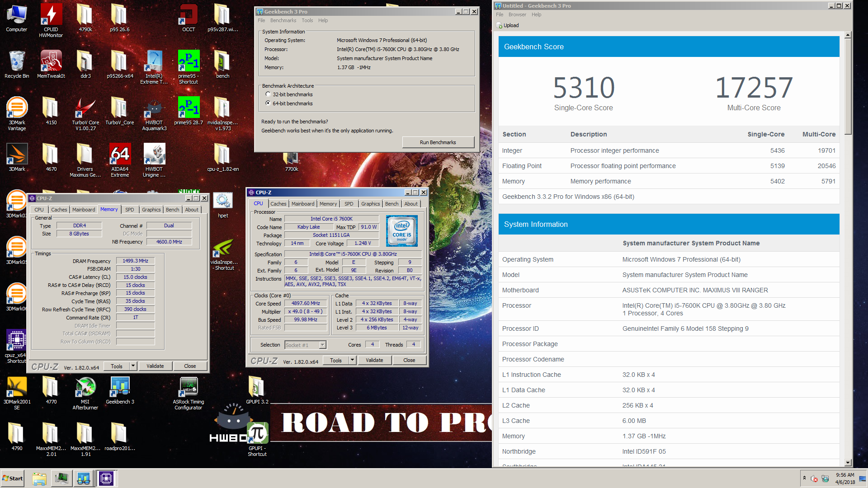Open the Intel Extreme Tuning shortcut
This screenshot has width=868, height=488.
(x=154, y=67)
